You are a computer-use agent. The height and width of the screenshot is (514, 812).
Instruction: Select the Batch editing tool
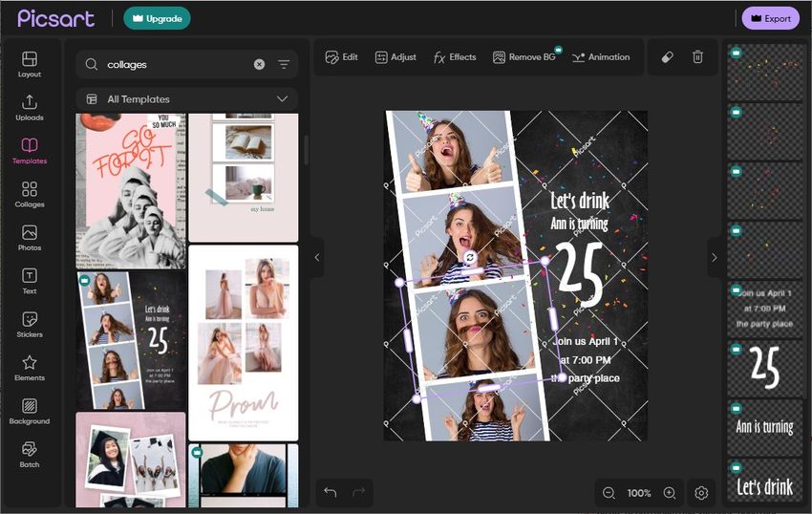(30, 454)
